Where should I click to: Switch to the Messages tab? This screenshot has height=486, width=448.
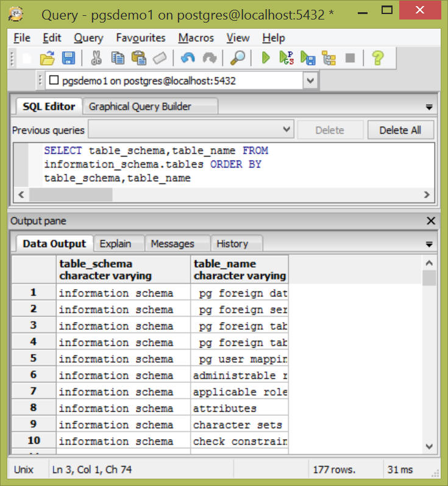tap(177, 244)
